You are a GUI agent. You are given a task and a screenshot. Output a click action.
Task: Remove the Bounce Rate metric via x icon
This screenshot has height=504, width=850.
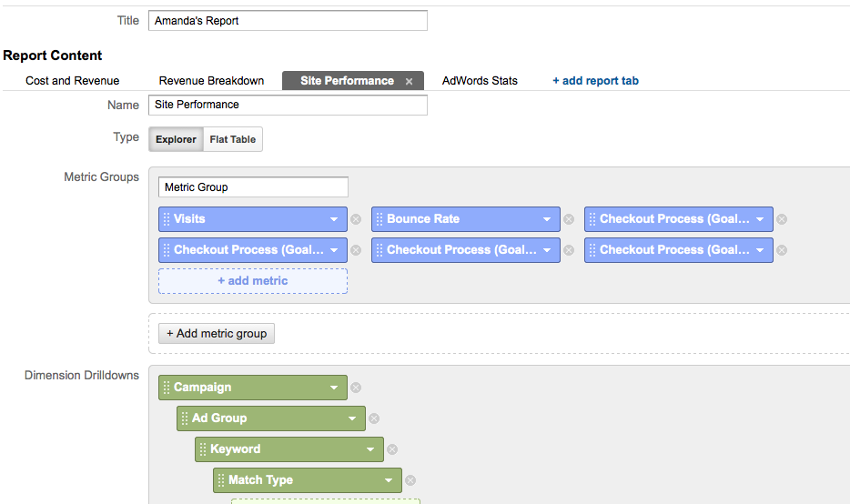569,219
